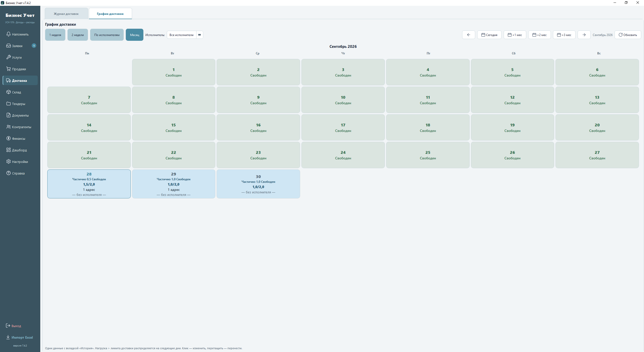Go to next month with right arrow
This screenshot has height=352, width=644.
(584, 35)
